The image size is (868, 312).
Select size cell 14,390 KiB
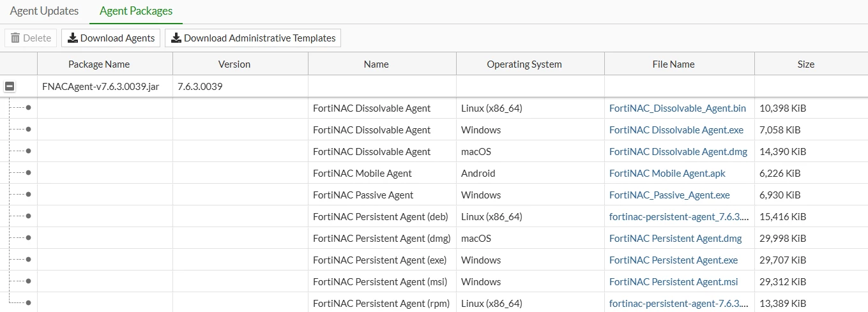(x=783, y=151)
